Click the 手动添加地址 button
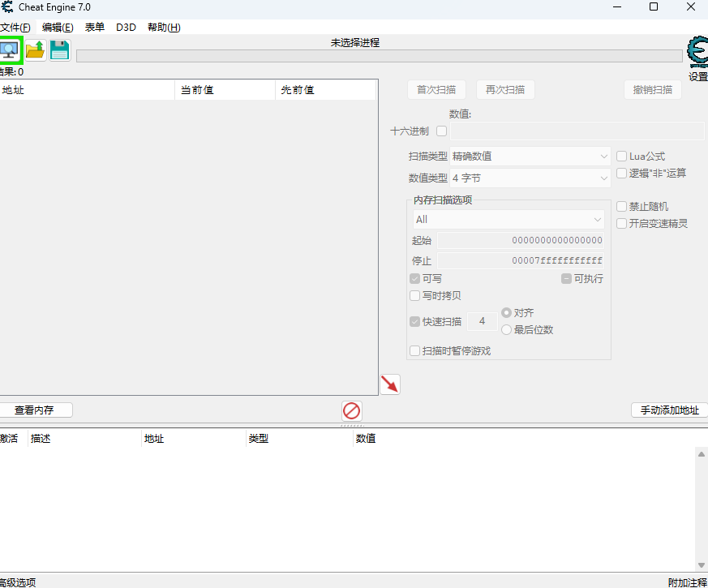Viewport: 708px width, 588px height. (670, 410)
